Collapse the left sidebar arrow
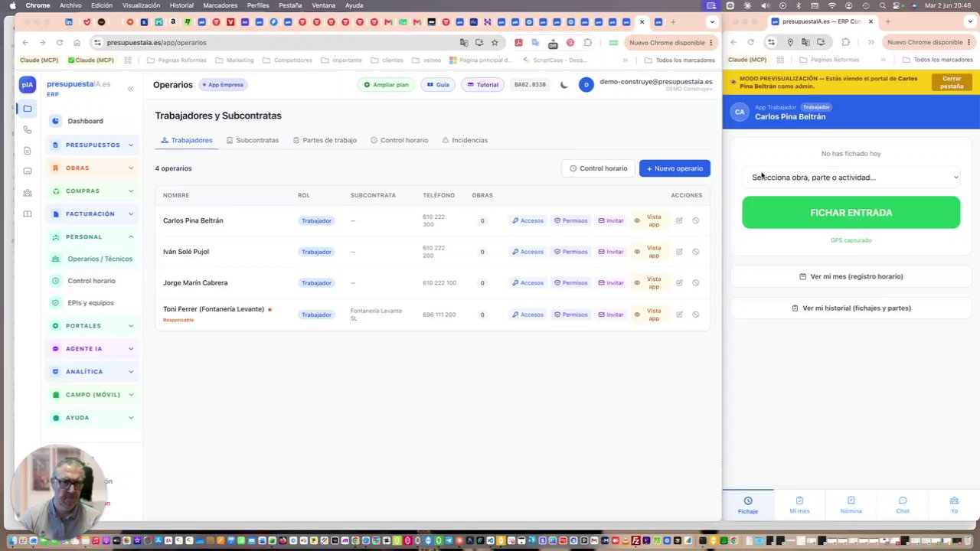Viewport: 980px width, 551px height. coord(130,89)
